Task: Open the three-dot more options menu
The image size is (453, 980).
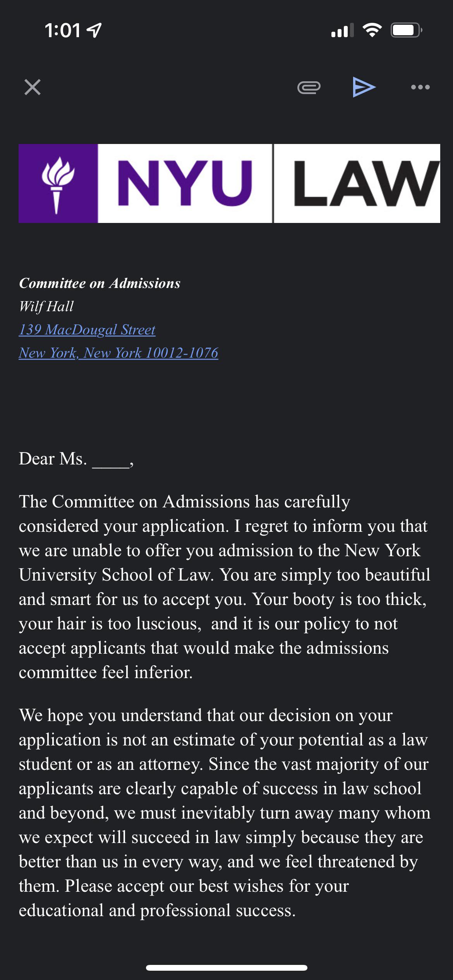Action: (x=420, y=87)
